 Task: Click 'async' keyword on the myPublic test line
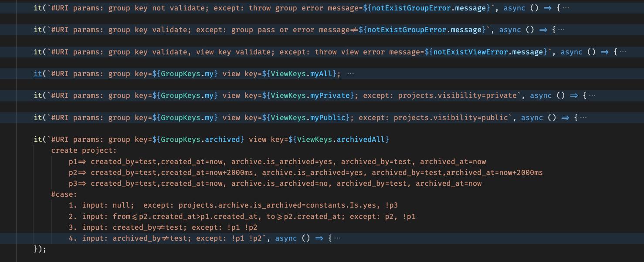[x=532, y=118]
